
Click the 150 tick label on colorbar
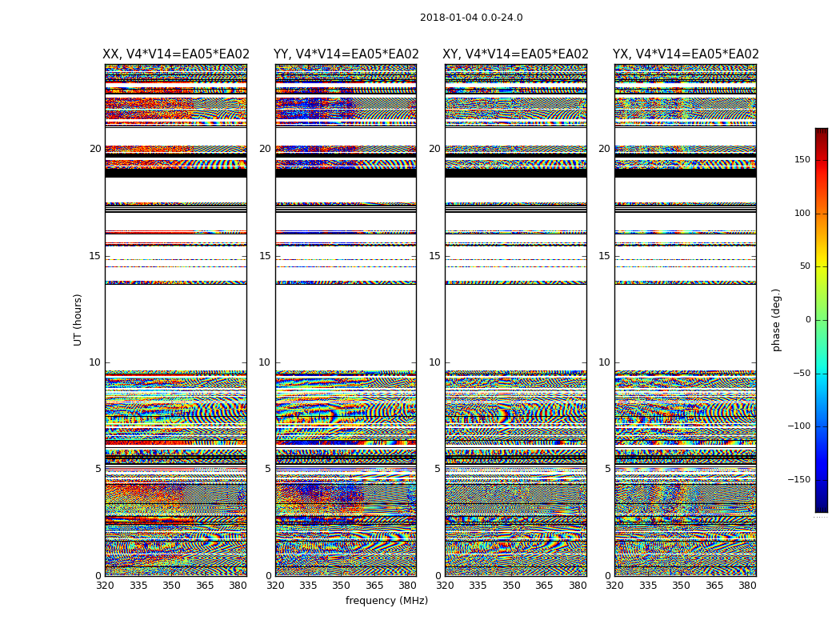coord(802,159)
